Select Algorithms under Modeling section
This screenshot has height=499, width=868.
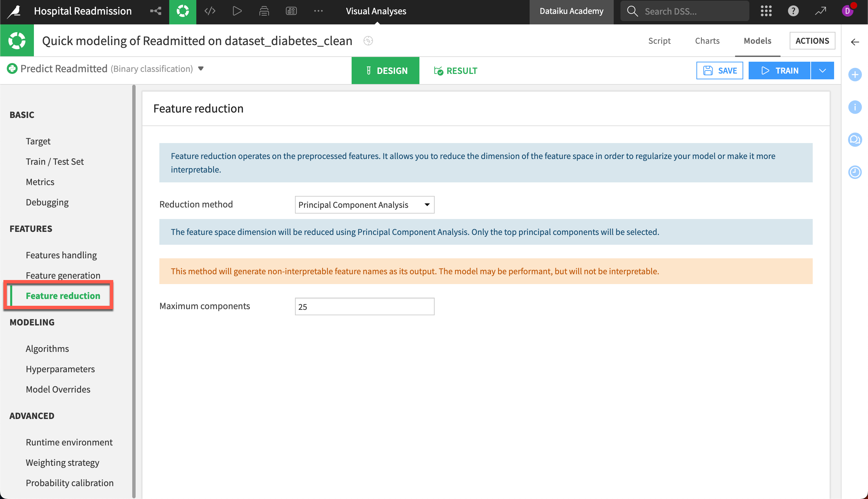pyautogui.click(x=47, y=348)
